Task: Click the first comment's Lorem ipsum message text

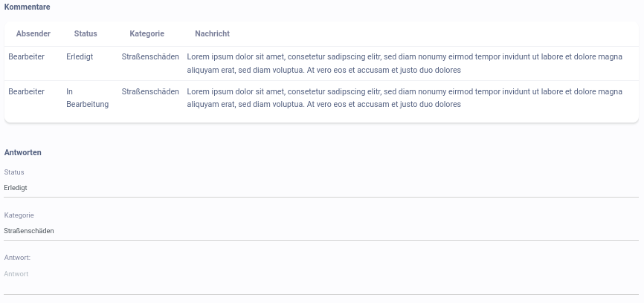Action: click(x=404, y=63)
